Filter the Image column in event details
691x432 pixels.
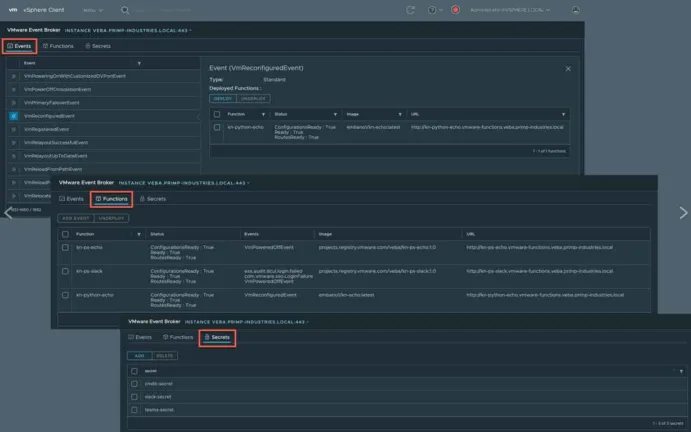coord(400,115)
